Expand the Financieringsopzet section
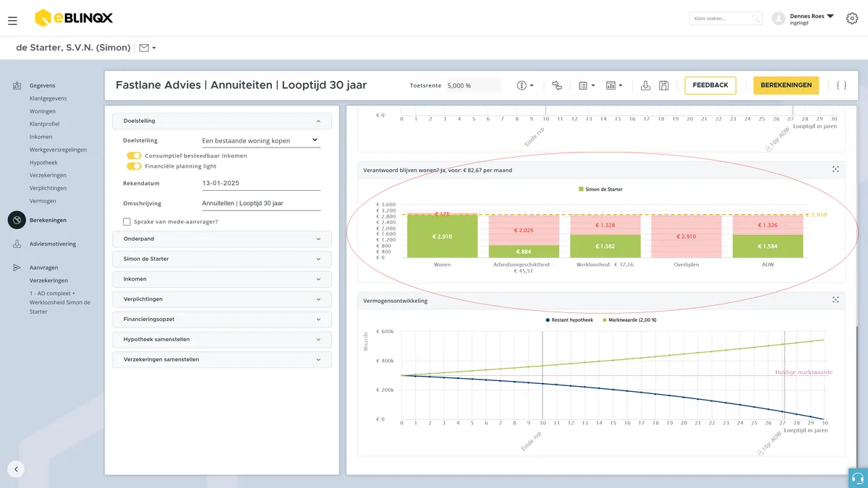Image resolution: width=868 pixels, height=488 pixels. point(222,319)
